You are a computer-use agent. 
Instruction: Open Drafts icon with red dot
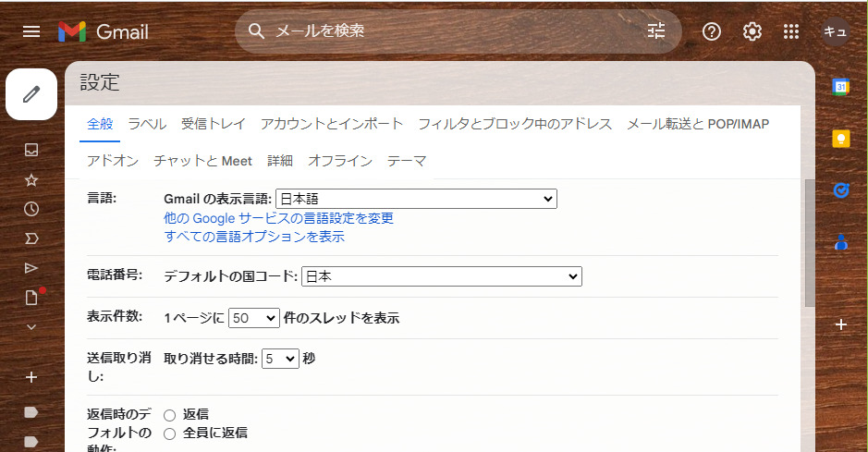pyautogui.click(x=32, y=297)
